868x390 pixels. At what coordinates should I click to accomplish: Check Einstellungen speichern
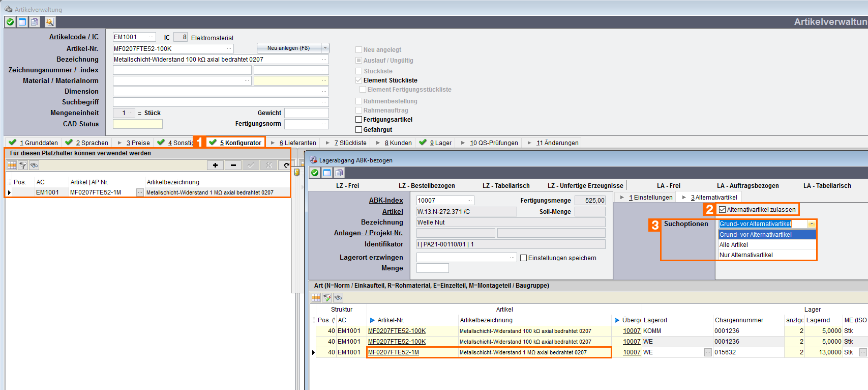pyautogui.click(x=523, y=258)
